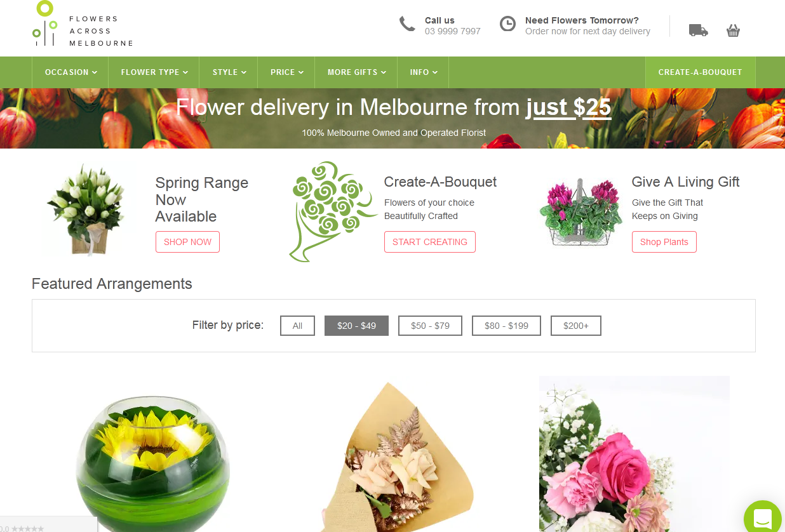785x532 pixels.
Task: Click the clock icon for next day delivery
Action: click(x=507, y=24)
